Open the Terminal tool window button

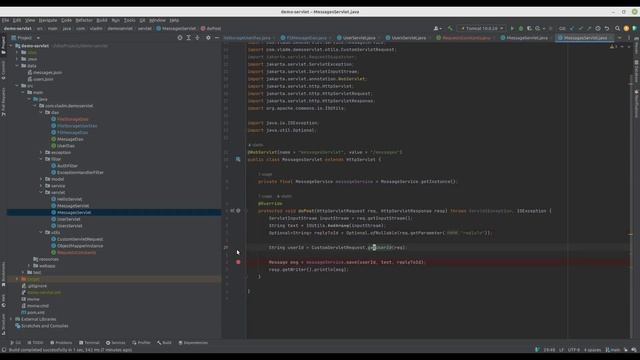89,342
